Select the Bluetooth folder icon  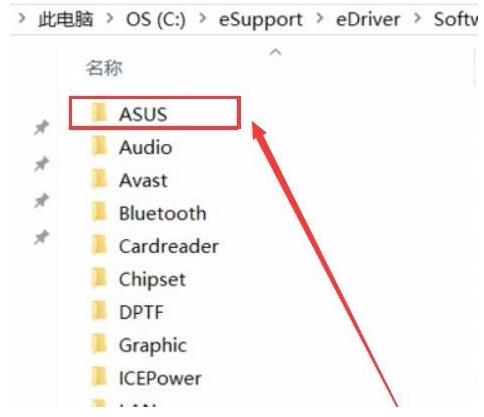pyautogui.click(x=99, y=212)
